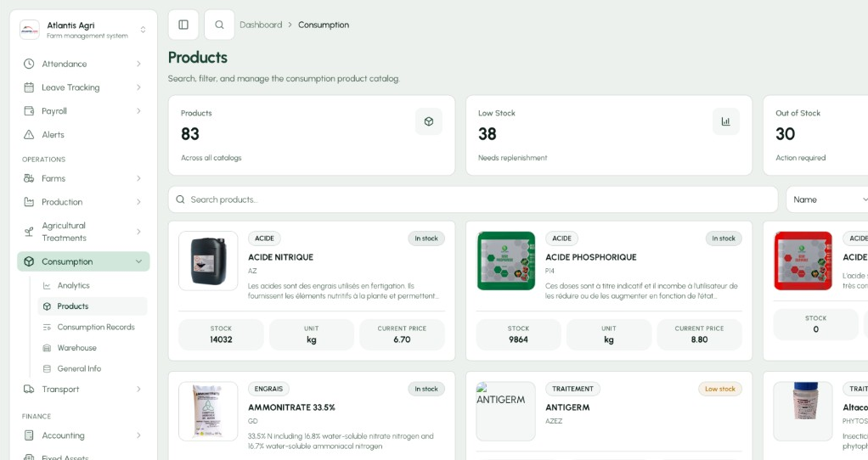This screenshot has width=868, height=460.
Task: Expand the Production chevron
Action: pos(138,202)
